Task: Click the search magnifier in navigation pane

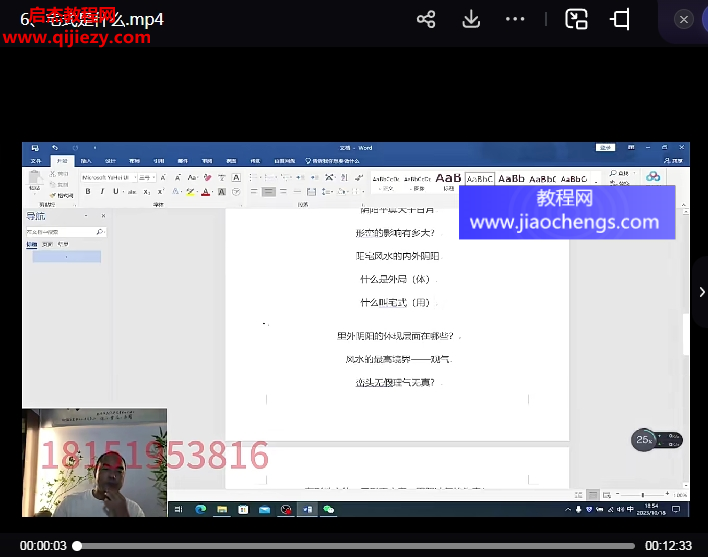Action: point(100,232)
